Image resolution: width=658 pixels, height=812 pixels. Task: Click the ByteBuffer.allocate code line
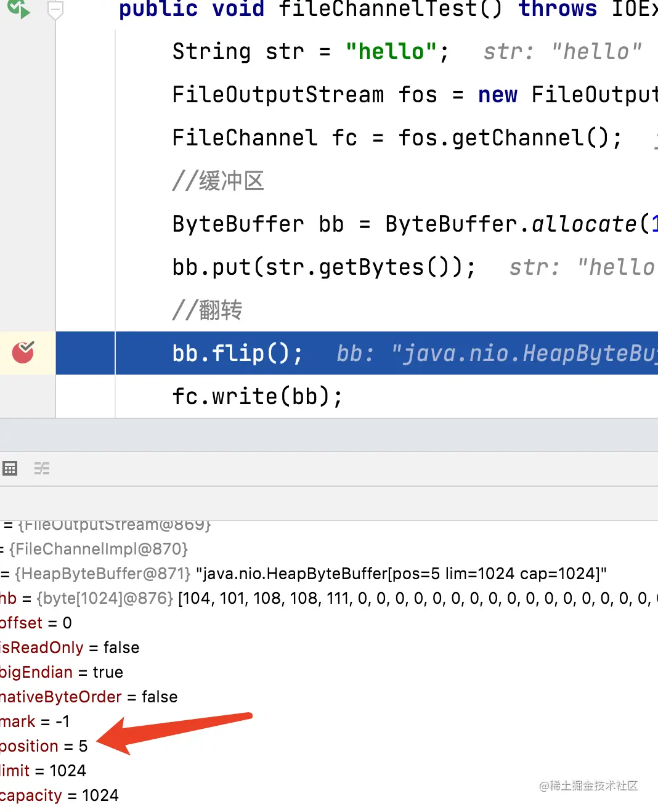click(x=415, y=224)
